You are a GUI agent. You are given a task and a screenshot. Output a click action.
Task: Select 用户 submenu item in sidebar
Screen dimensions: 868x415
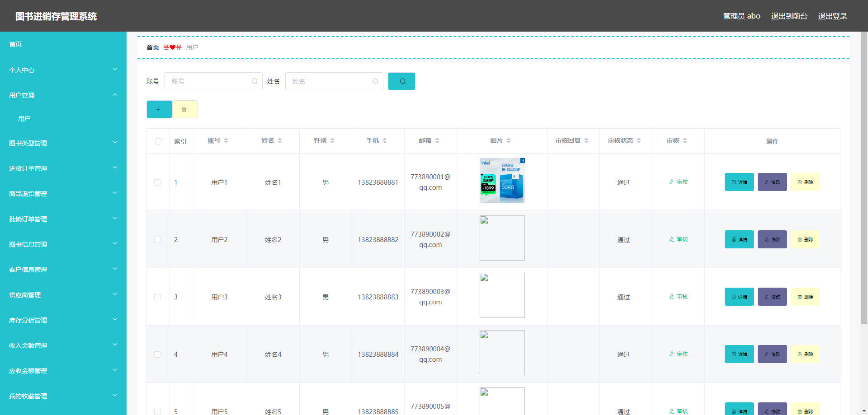[x=63, y=119]
